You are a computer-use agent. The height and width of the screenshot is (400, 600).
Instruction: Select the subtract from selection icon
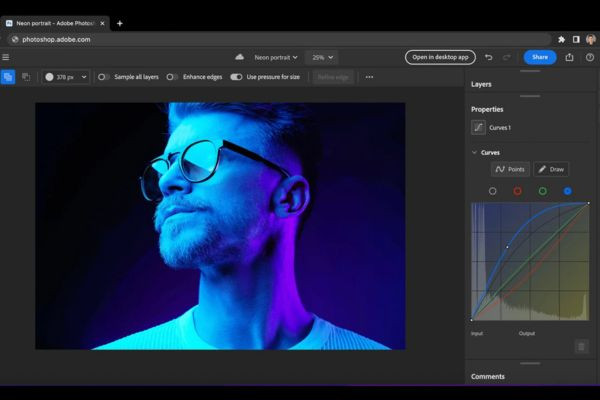click(26, 77)
